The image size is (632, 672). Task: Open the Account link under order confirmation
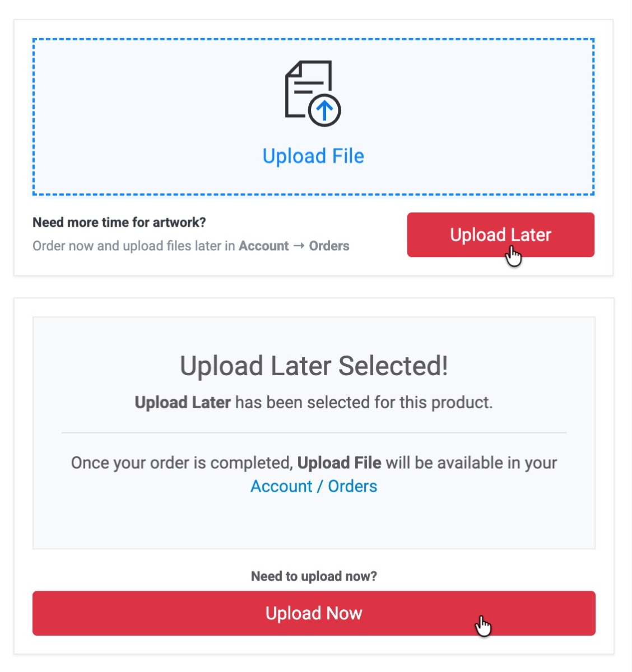pyautogui.click(x=281, y=486)
